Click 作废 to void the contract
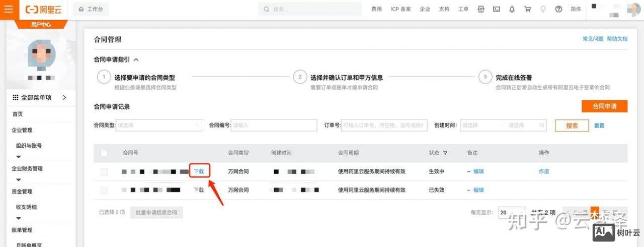Image resolution: width=644 pixels, height=247 pixels. pyautogui.click(x=544, y=171)
